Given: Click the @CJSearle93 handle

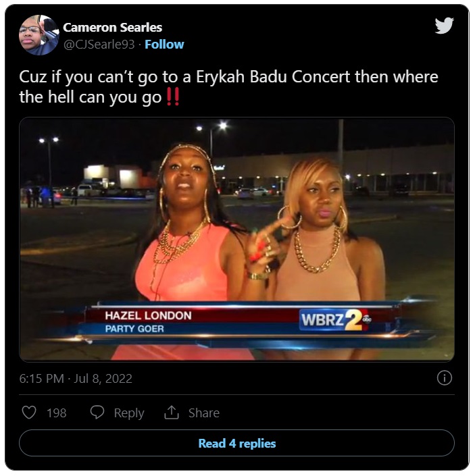Looking at the screenshot, I should click(99, 45).
